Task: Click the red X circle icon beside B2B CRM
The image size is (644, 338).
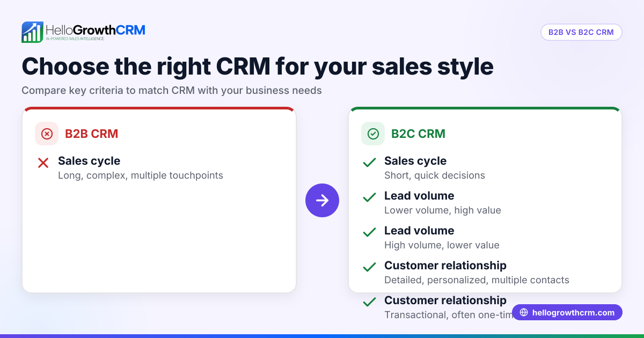Action: 47,134
